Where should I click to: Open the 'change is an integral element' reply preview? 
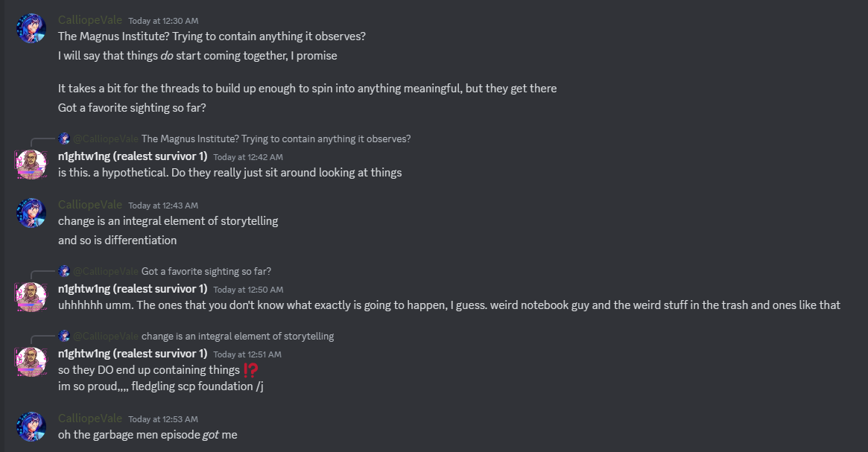237,336
